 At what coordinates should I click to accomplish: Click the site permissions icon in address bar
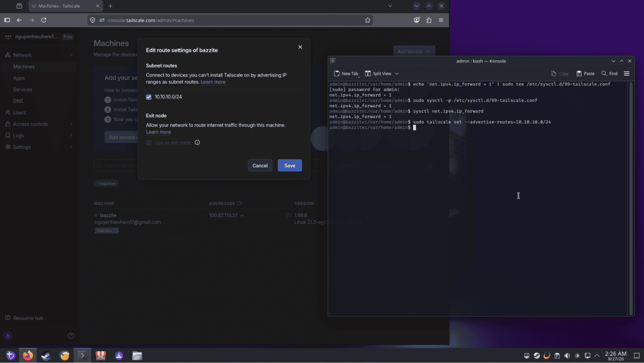102,20
